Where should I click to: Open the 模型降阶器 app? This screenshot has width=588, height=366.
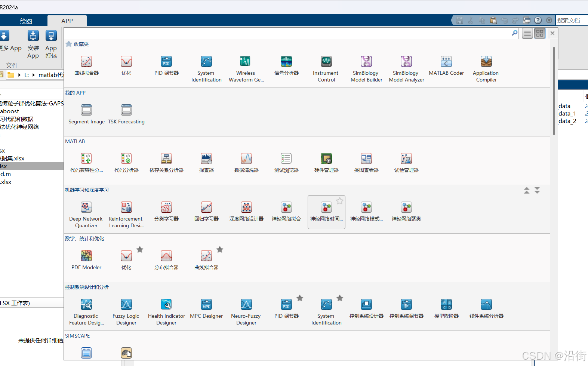click(x=446, y=308)
